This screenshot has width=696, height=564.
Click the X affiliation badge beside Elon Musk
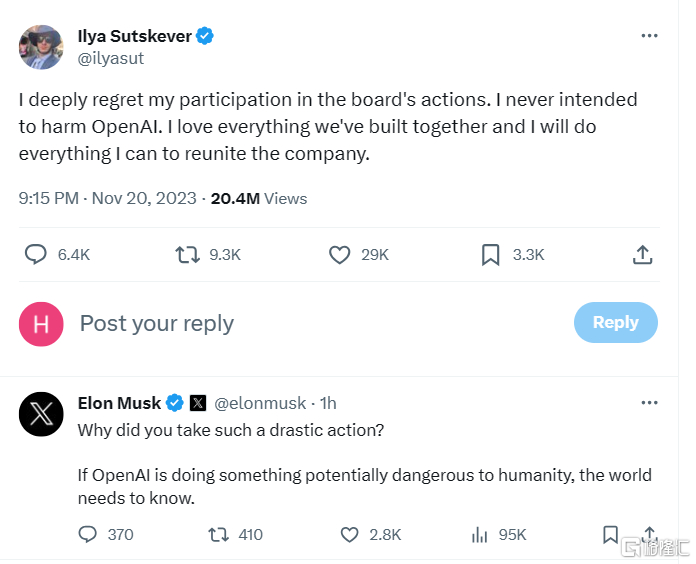click(x=198, y=403)
